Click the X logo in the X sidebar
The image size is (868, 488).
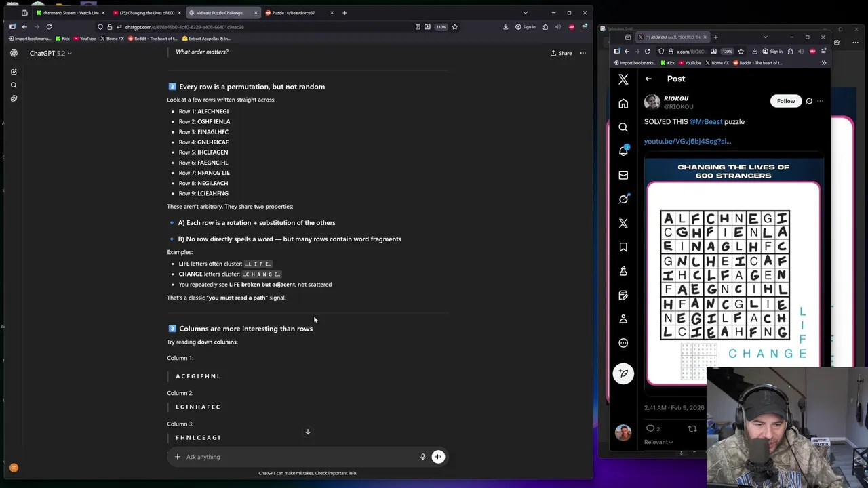tap(623, 79)
